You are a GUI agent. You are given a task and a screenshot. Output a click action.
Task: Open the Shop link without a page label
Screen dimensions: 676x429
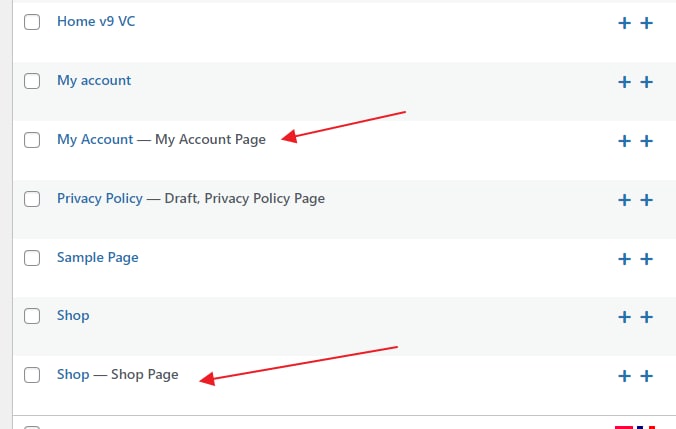point(73,316)
